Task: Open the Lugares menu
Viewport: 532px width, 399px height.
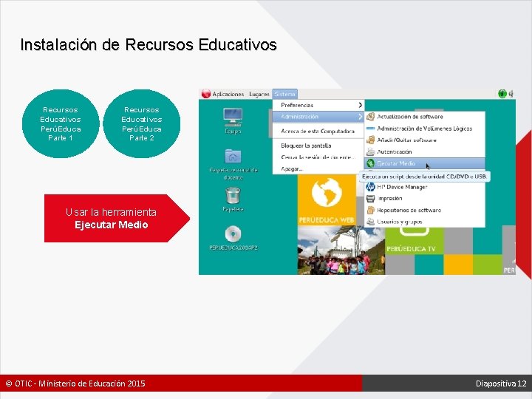Action: [x=259, y=94]
